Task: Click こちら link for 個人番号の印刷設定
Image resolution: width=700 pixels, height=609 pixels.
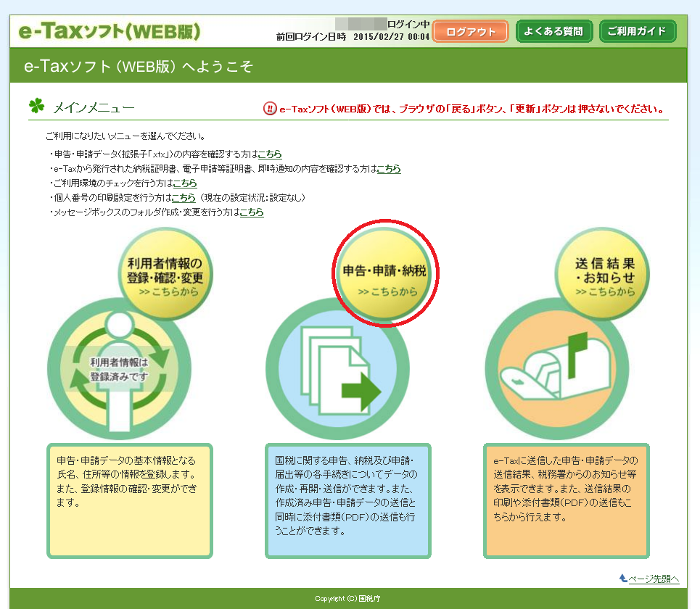Action: click(184, 198)
